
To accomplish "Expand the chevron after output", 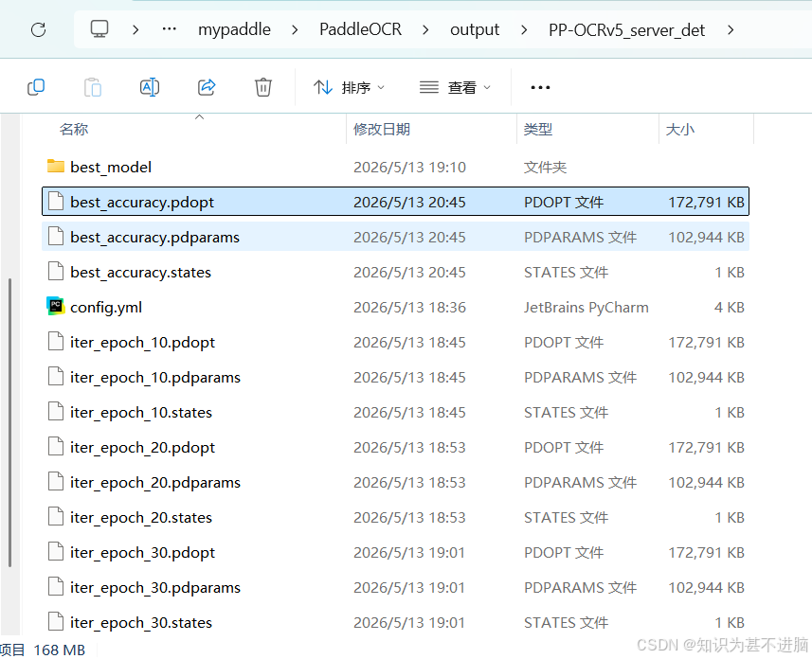I will (x=524, y=30).
